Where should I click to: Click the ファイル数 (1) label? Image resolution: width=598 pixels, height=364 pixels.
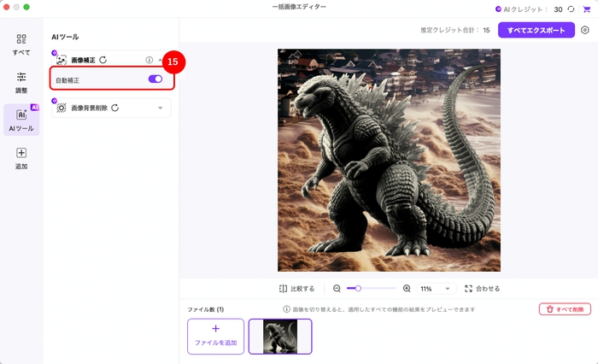[x=206, y=309]
